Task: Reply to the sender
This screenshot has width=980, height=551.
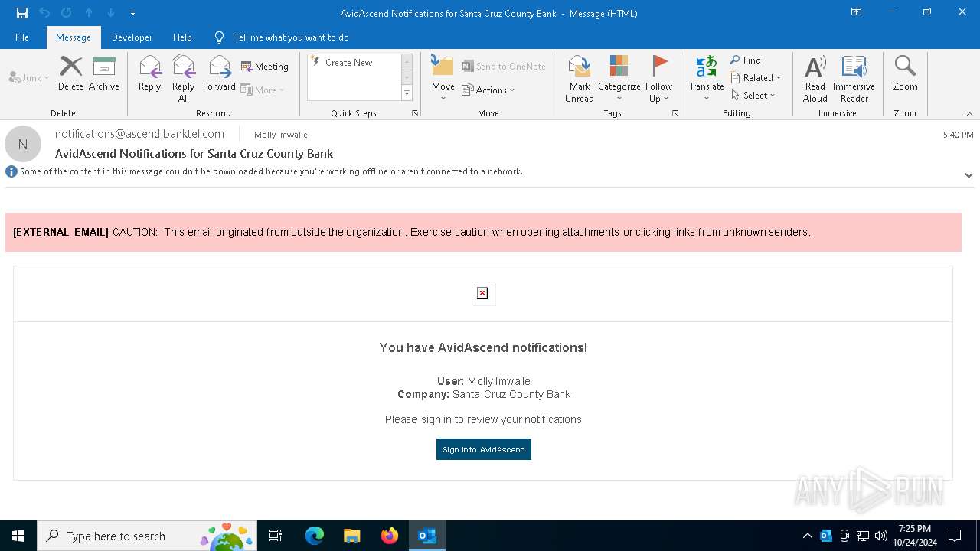Action: pyautogui.click(x=150, y=73)
